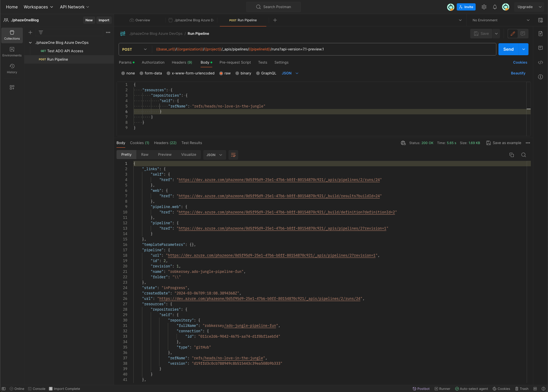548x392 pixels.
Task: Click Save as example
Action: (x=504, y=143)
